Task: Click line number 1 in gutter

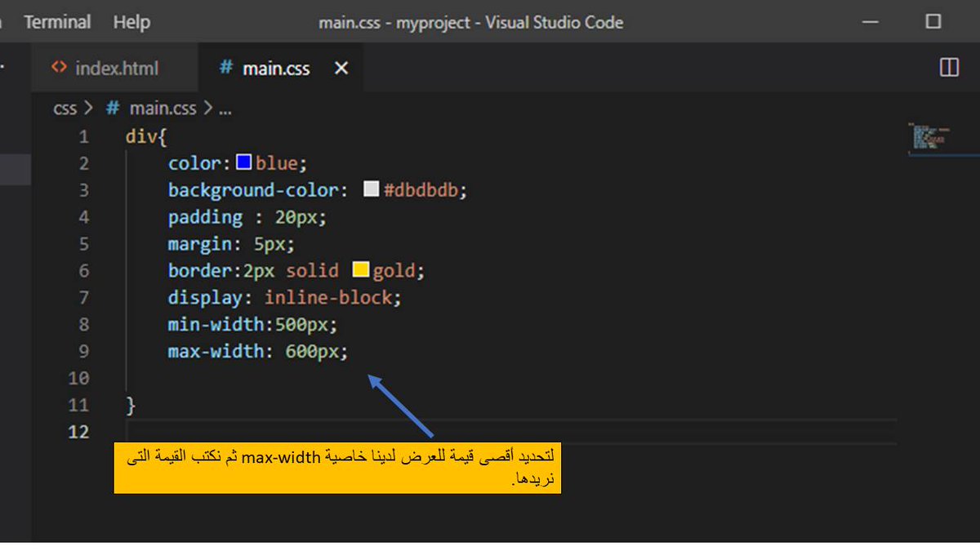Action: (x=84, y=136)
